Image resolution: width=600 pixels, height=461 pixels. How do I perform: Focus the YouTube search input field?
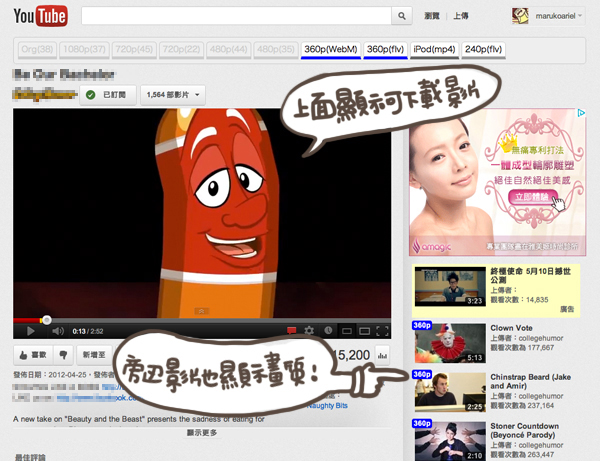236,16
